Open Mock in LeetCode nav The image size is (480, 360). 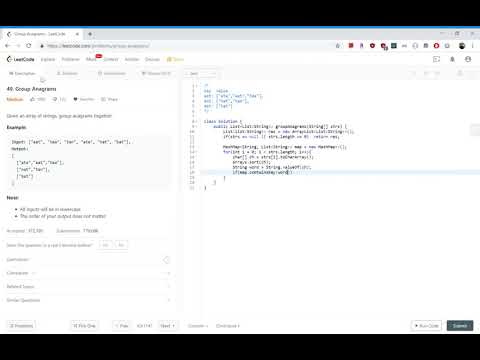click(91, 59)
